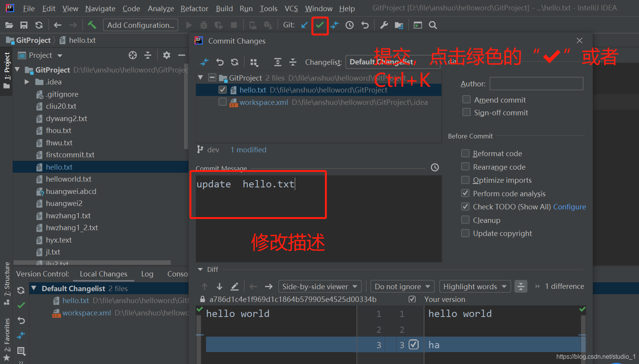Enable Sign-off commit checkbox
The image size is (639, 364).
coord(467,112)
